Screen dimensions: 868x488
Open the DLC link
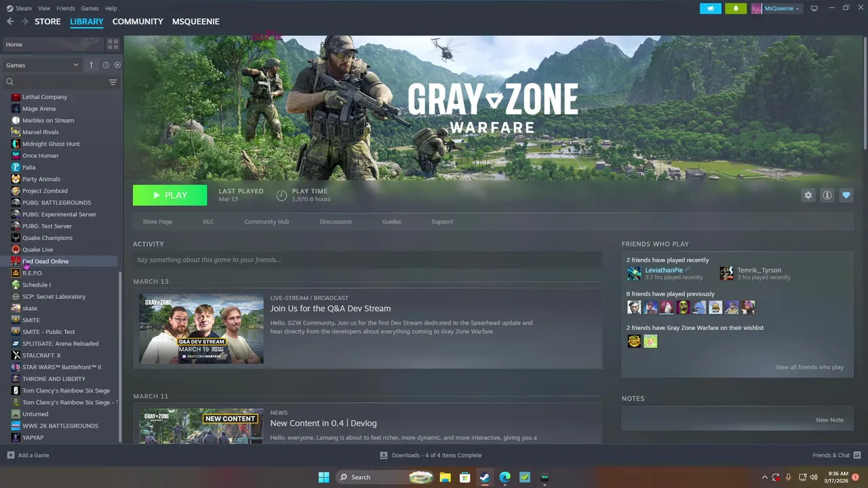click(x=208, y=222)
